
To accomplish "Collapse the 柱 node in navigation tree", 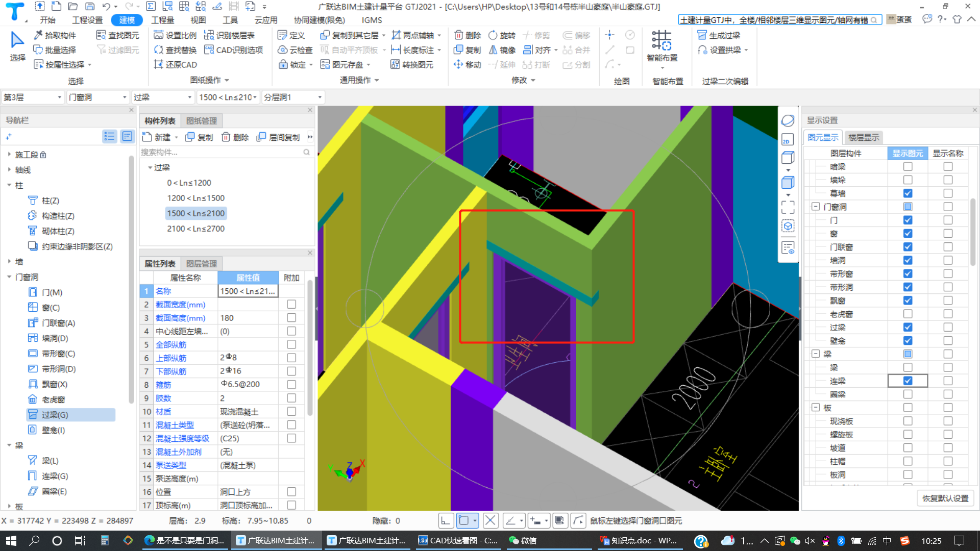I will coord(9,185).
